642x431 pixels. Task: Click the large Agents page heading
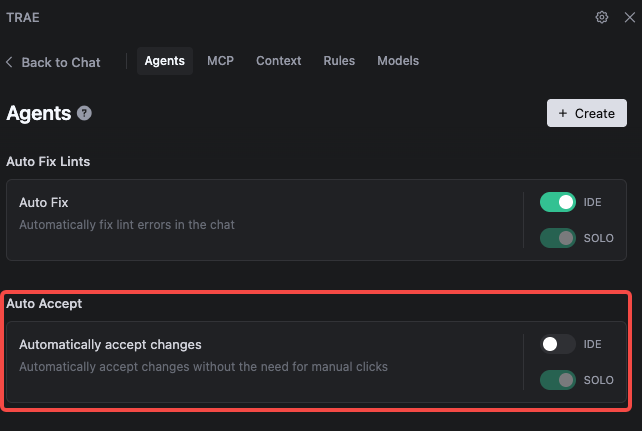tap(38, 113)
